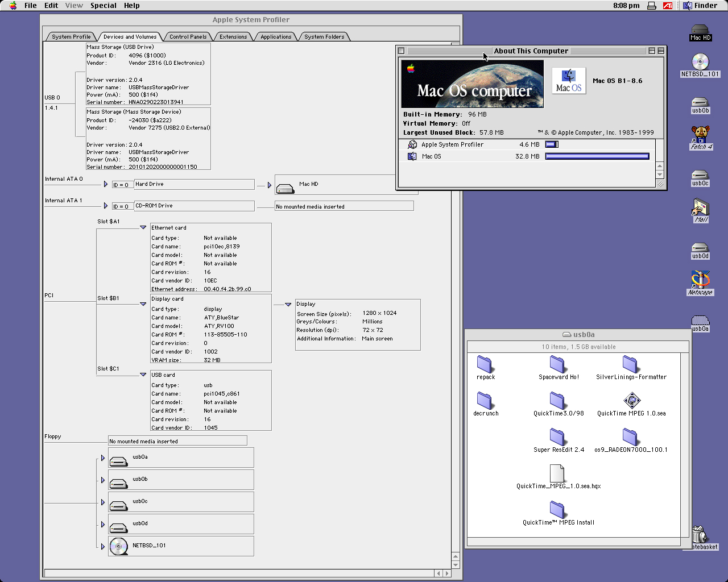Collapse the Display info triangle
728x582 pixels.
(x=288, y=305)
